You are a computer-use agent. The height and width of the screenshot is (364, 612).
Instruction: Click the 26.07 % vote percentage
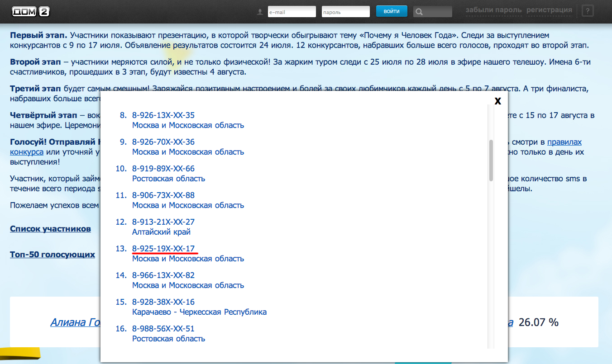pos(539,322)
